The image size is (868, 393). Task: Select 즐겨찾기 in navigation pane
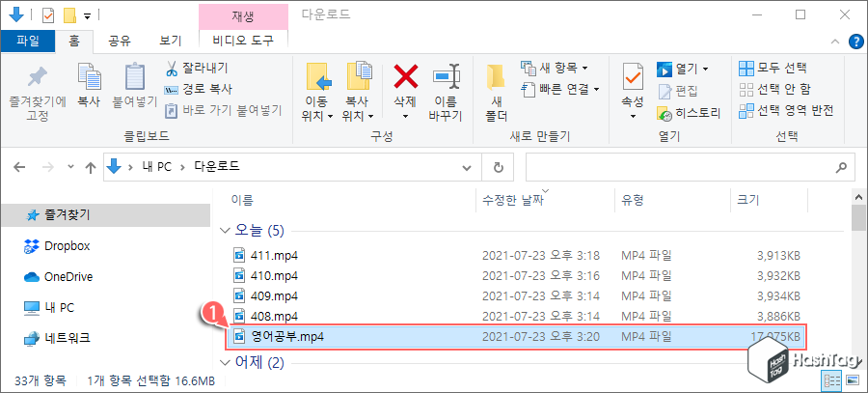pos(105,215)
